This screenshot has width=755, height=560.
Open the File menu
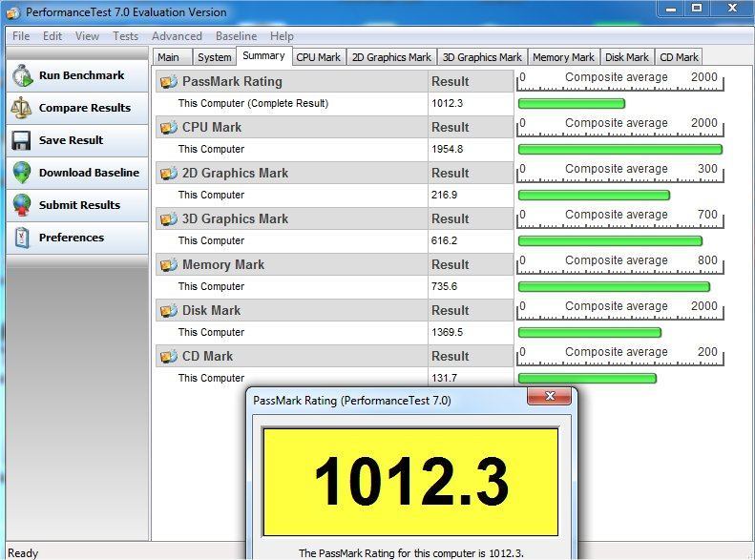(x=21, y=36)
